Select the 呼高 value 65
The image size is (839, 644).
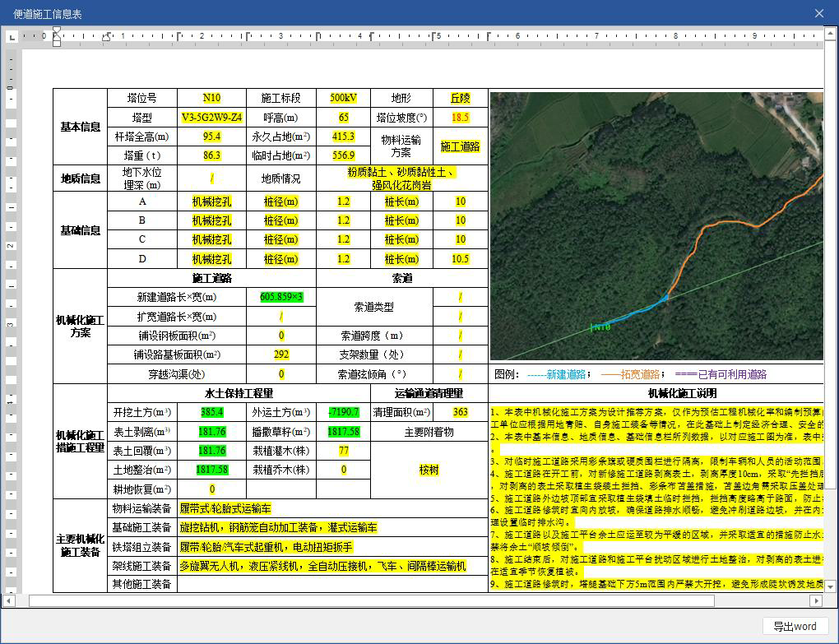(344, 118)
